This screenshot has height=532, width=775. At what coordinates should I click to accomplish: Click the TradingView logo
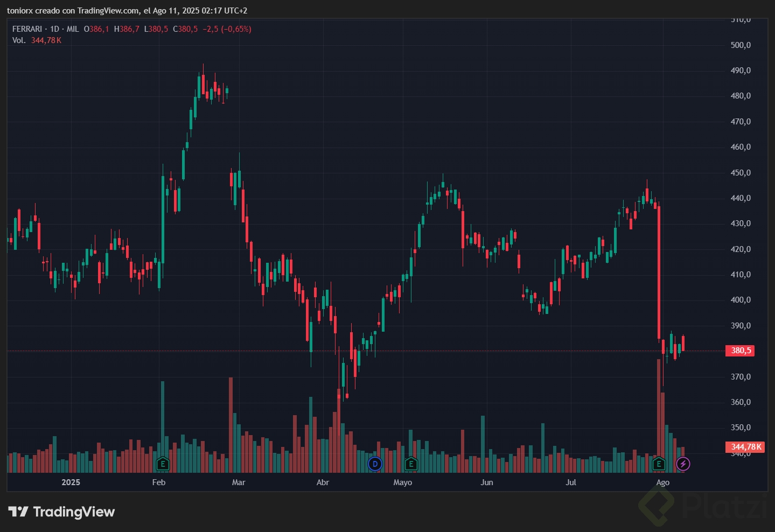tap(61, 512)
